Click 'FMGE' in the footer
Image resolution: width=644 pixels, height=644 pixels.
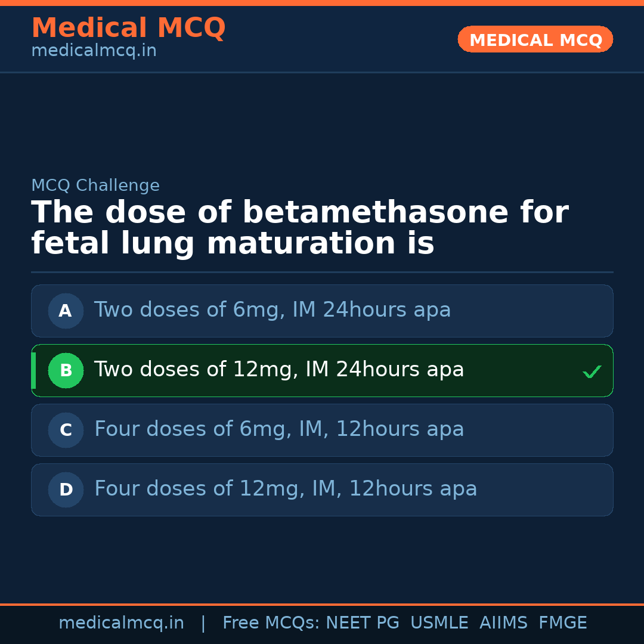click(x=562, y=623)
